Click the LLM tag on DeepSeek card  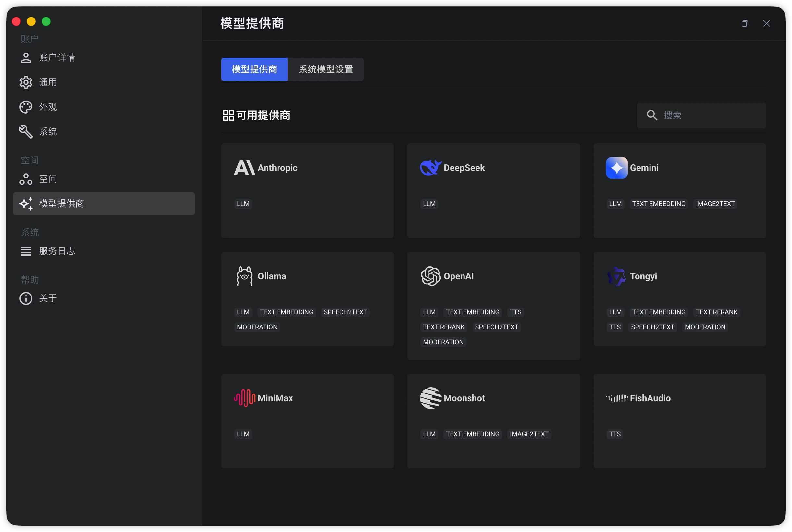pyautogui.click(x=429, y=204)
